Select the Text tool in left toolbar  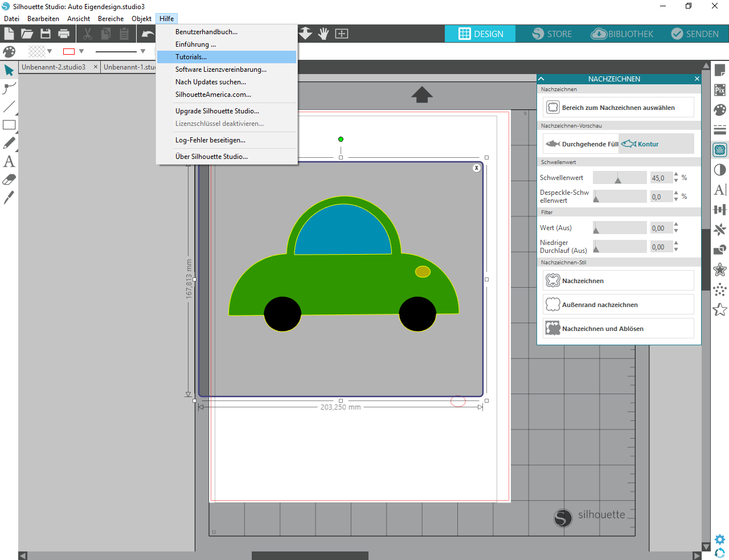point(9,162)
